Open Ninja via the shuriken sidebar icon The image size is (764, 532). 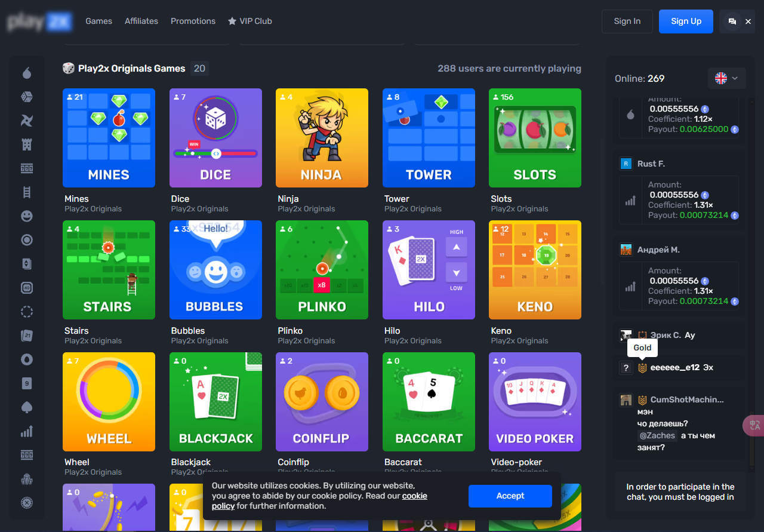point(27,121)
